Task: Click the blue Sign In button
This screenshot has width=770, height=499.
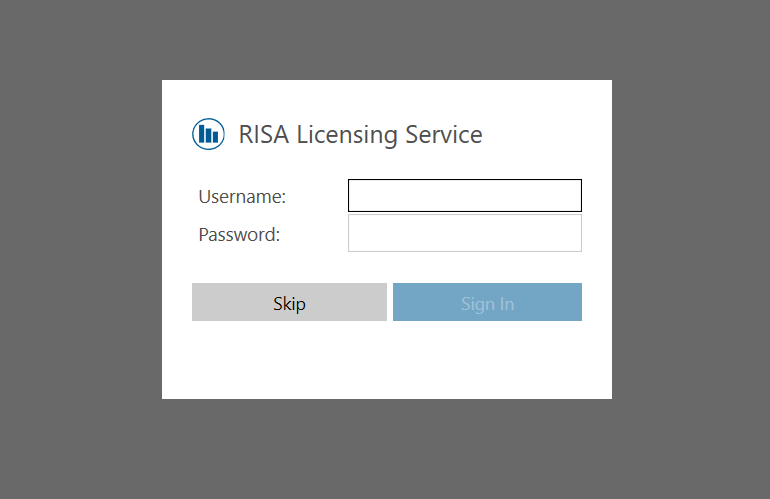Action: click(x=487, y=303)
